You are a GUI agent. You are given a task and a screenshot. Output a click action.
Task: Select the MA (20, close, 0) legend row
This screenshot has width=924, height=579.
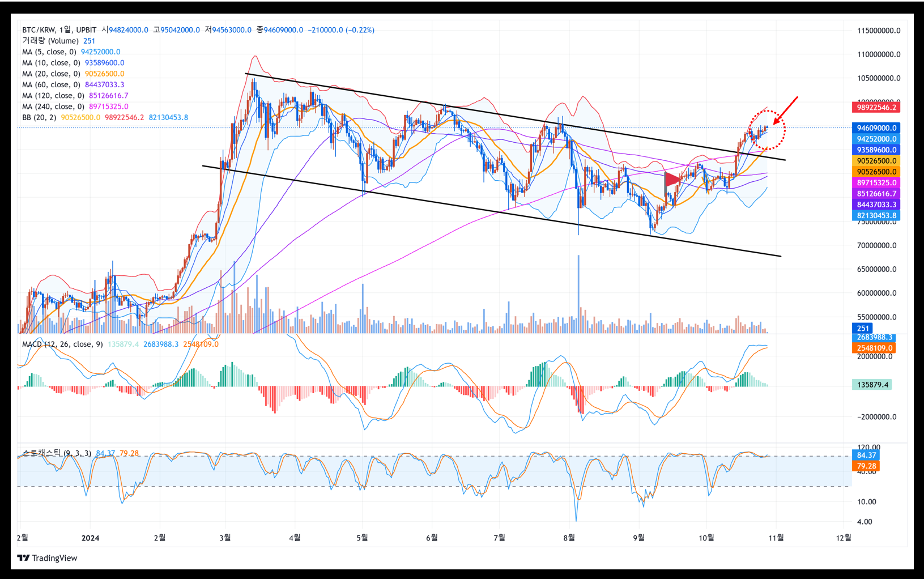(x=73, y=74)
